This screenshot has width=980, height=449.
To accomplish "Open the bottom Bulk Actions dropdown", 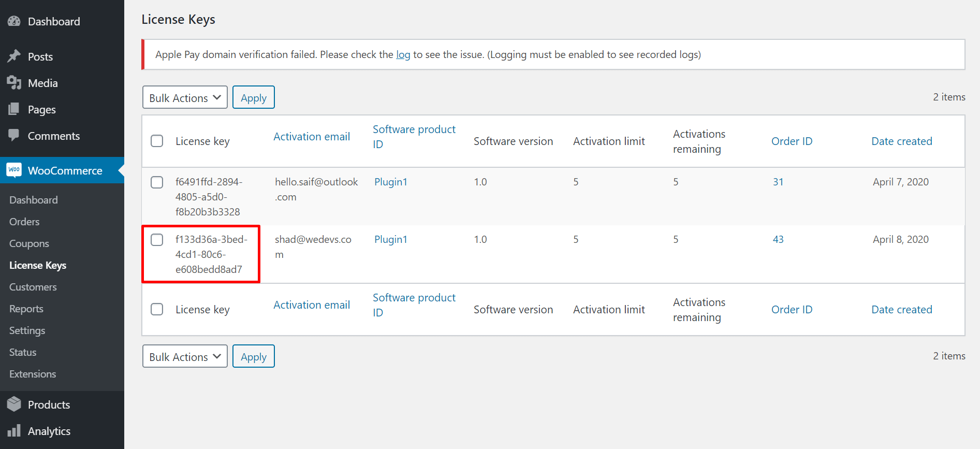I will pos(185,356).
